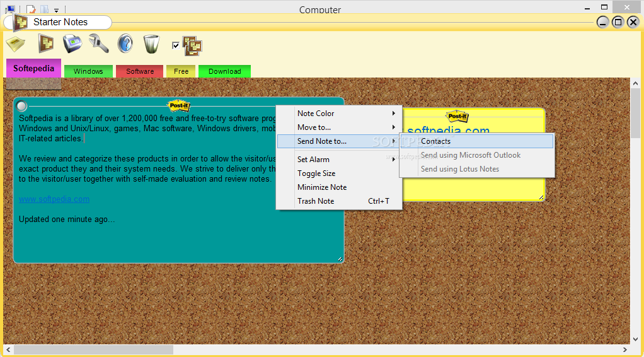Screen dimensions: 644x357
Task: Click the Starter Notes board icon in the title bar
Action: click(20, 22)
